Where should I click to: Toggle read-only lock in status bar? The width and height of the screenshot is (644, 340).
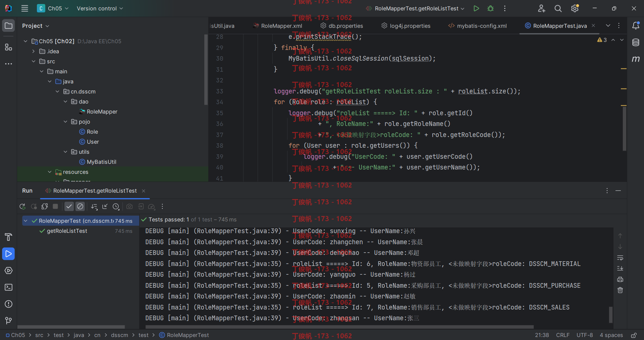[634, 335]
